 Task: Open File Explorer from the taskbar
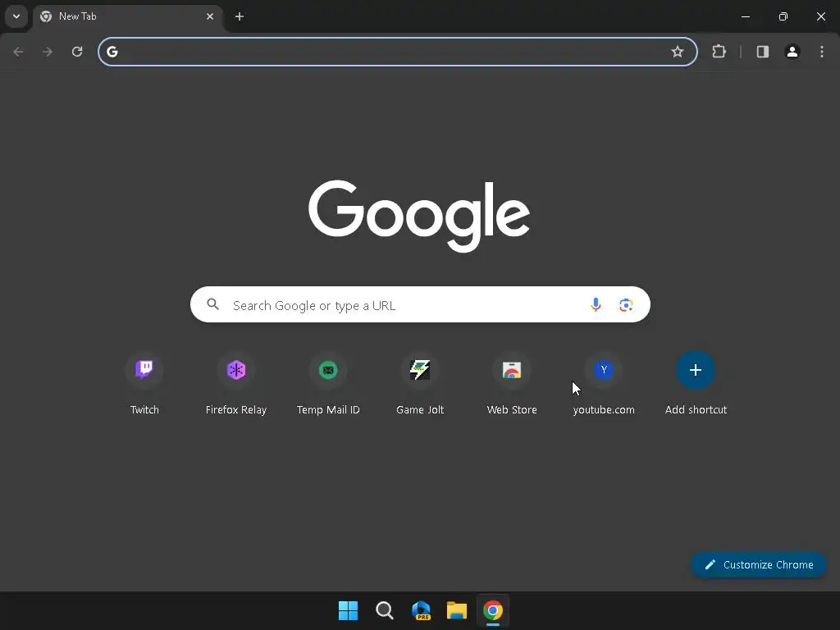tap(457, 610)
